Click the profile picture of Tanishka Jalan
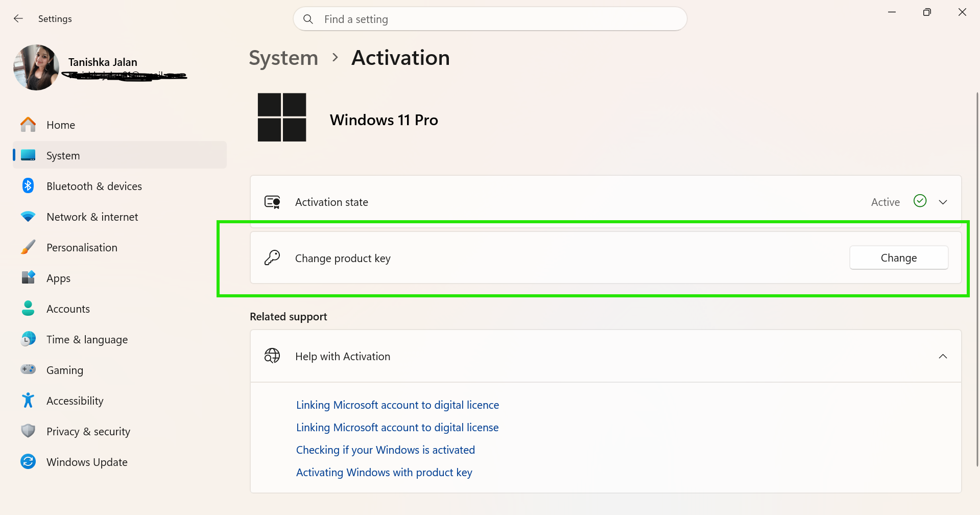This screenshot has width=980, height=515. coord(36,67)
